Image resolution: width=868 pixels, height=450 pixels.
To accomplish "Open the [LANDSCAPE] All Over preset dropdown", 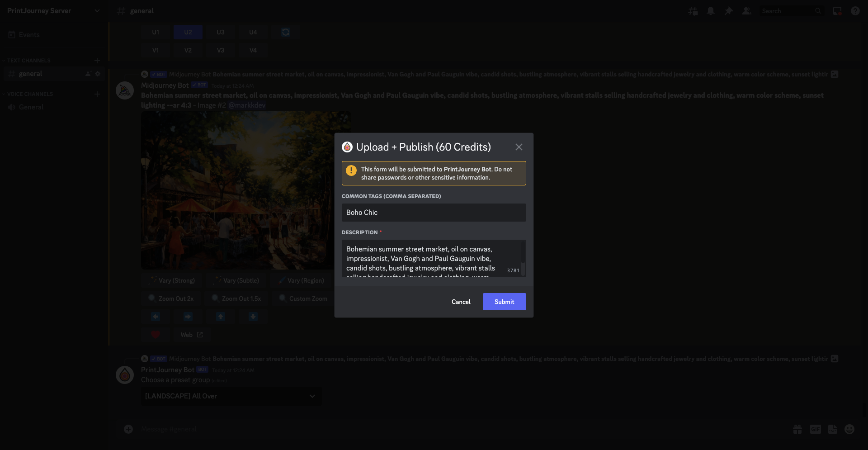I will 231,396.
